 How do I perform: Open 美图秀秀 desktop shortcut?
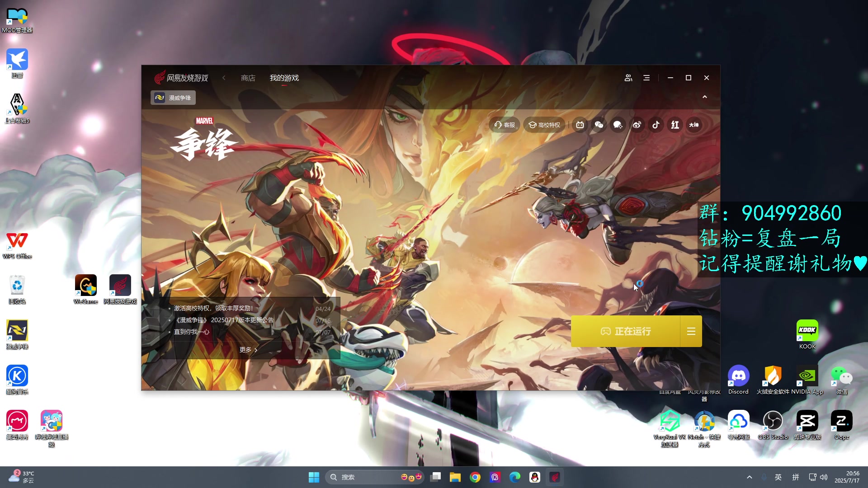coord(17,425)
